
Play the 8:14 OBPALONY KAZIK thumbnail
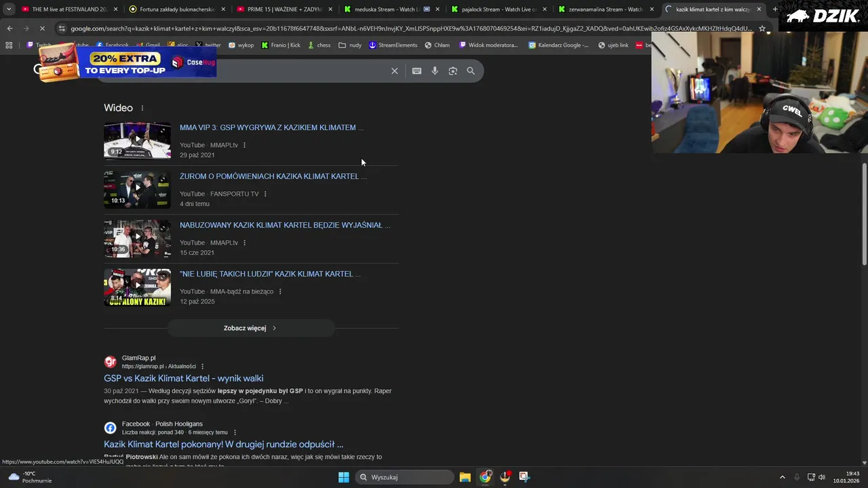tap(138, 287)
